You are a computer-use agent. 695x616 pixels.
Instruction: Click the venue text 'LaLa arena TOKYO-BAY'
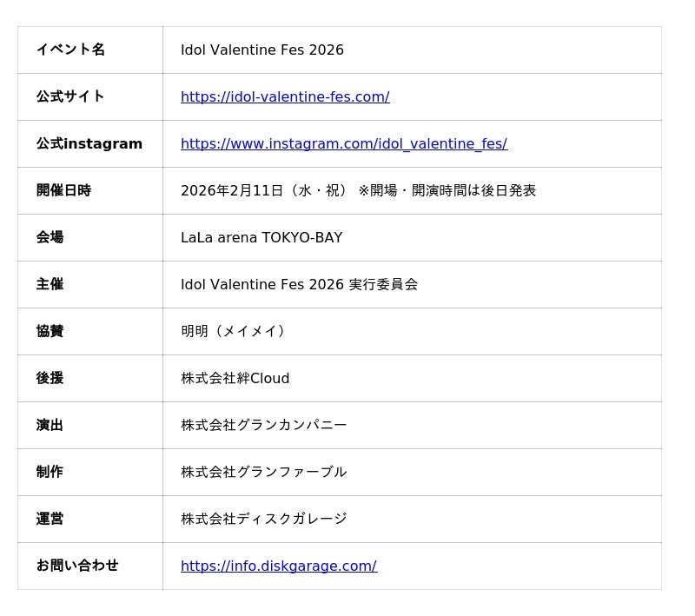(261, 238)
